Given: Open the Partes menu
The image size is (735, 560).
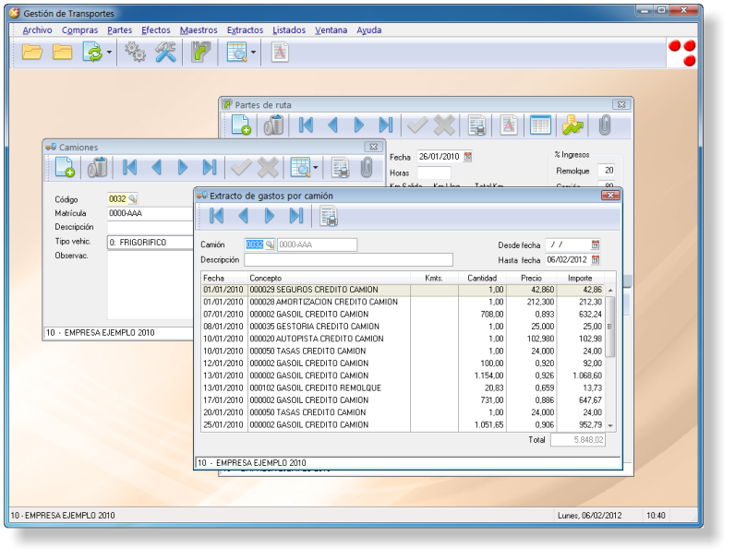Looking at the screenshot, I should (x=119, y=30).
